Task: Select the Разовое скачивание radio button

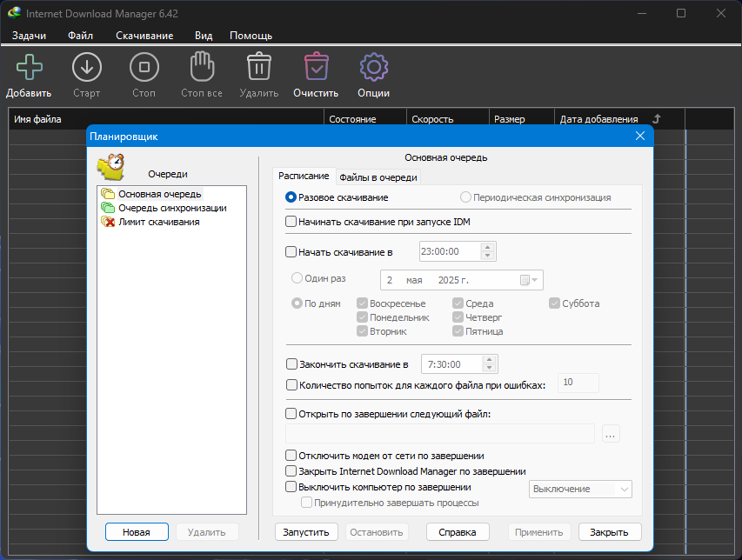Action: pyautogui.click(x=291, y=197)
